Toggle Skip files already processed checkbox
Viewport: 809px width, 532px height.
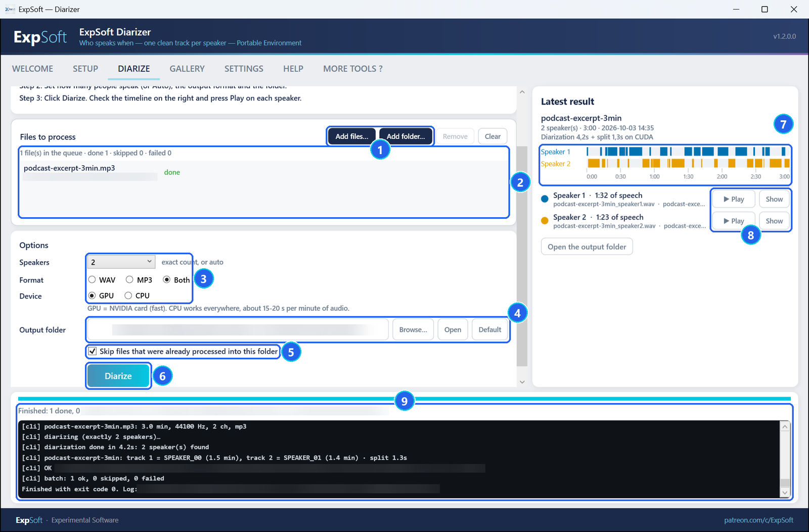(93, 351)
